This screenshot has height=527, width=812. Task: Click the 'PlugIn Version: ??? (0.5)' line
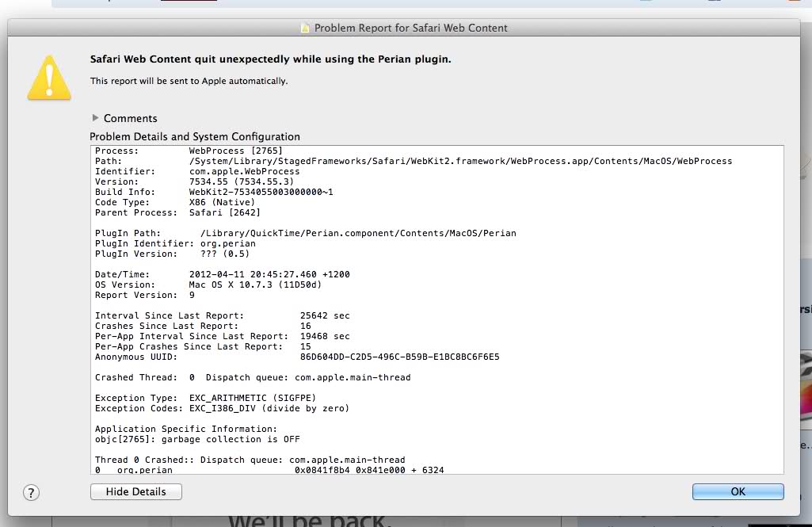coord(172,254)
